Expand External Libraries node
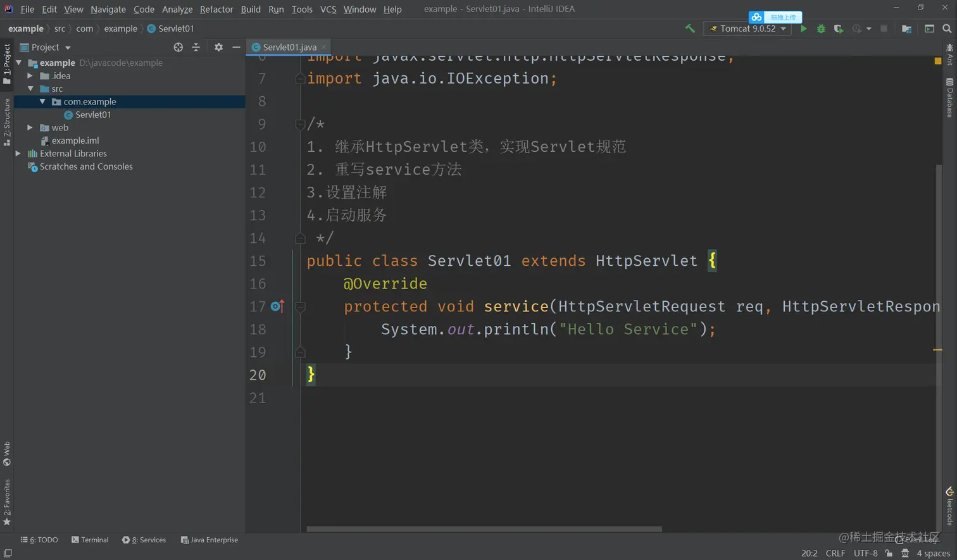Image resolution: width=957 pixels, height=560 pixels. (18, 154)
